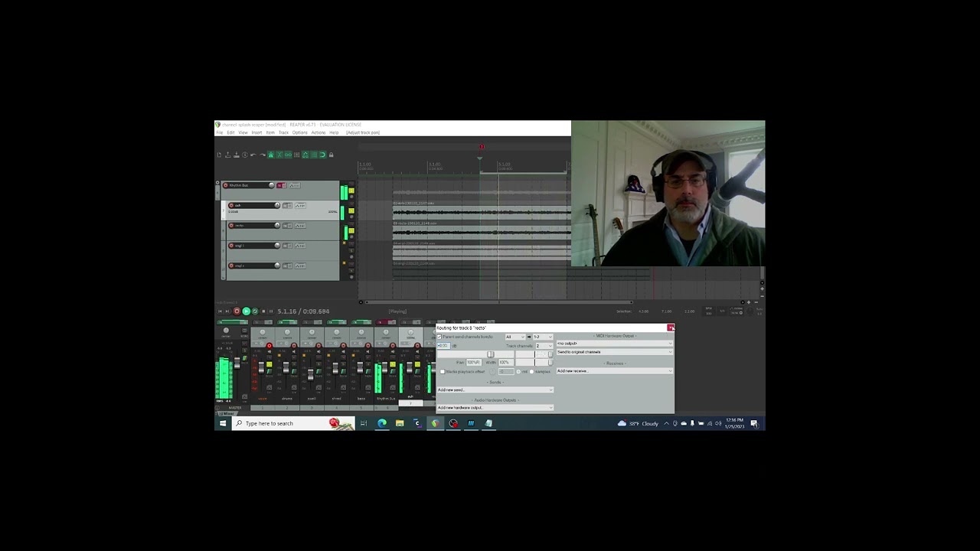Open the Add new receive dropdown
Screen dimensions: 980x551
click(615, 371)
